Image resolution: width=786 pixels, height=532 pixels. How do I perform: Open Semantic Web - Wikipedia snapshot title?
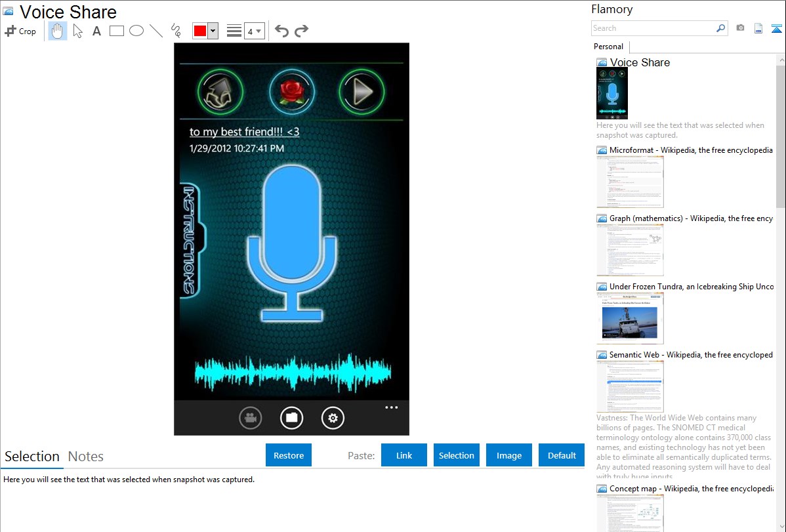pos(691,354)
